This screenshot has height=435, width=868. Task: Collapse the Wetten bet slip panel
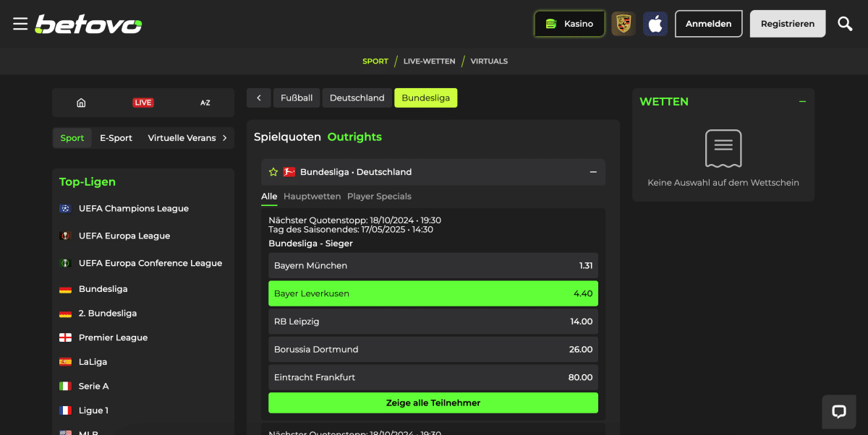click(802, 102)
